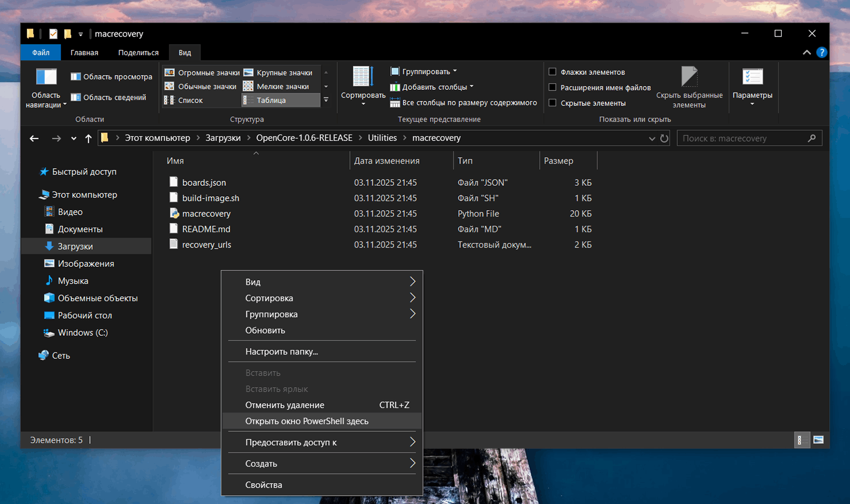This screenshot has height=504, width=850.
Task: Choose Отменить удаление in context menu
Action: [322, 405]
